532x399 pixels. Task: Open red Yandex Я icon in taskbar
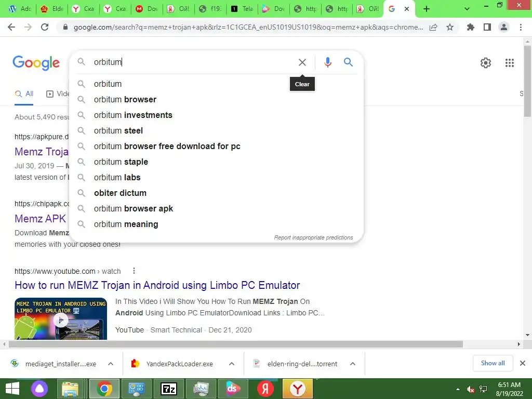[265, 389]
